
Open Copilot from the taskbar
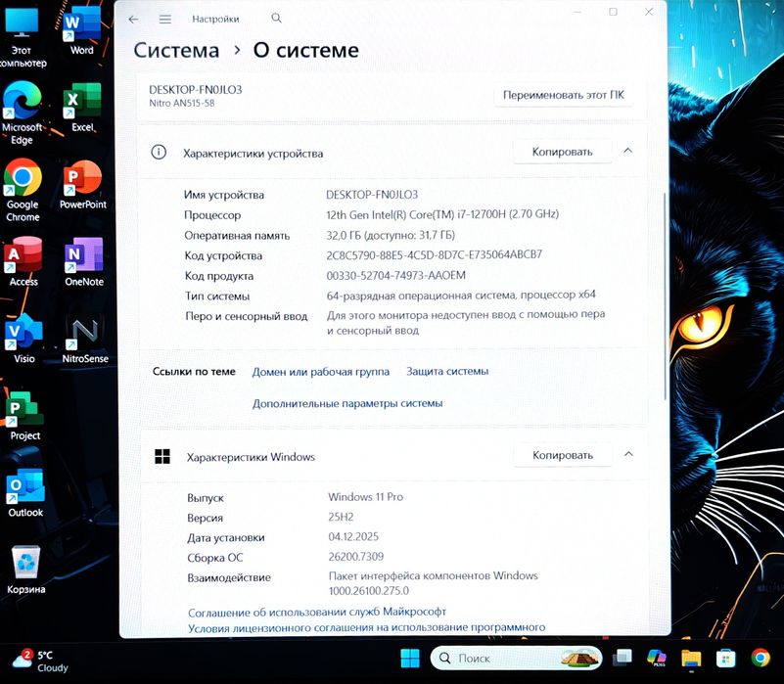pyautogui.click(x=656, y=658)
